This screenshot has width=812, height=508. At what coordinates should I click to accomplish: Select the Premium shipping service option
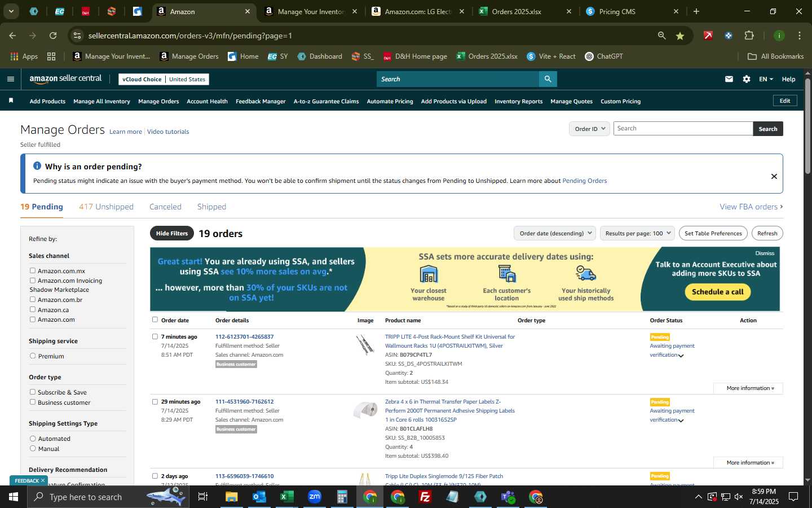[33, 356]
